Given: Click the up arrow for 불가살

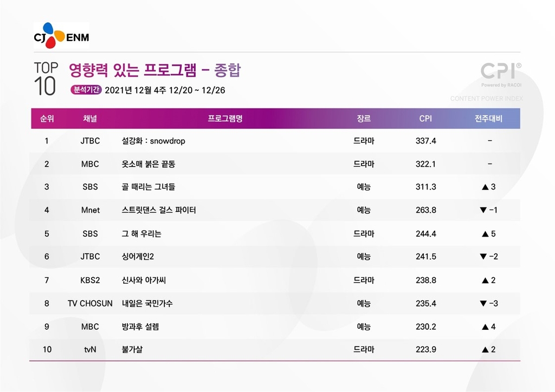Looking at the screenshot, I should 485,350.
